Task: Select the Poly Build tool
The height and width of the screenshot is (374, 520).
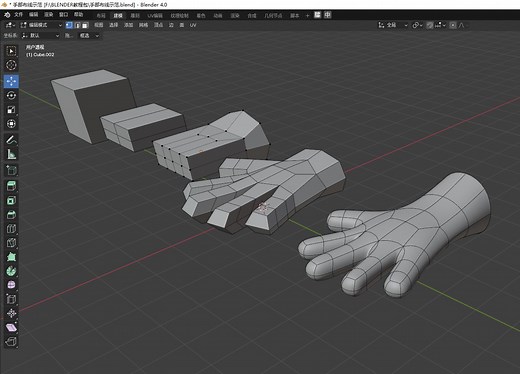Action: pos(11,257)
